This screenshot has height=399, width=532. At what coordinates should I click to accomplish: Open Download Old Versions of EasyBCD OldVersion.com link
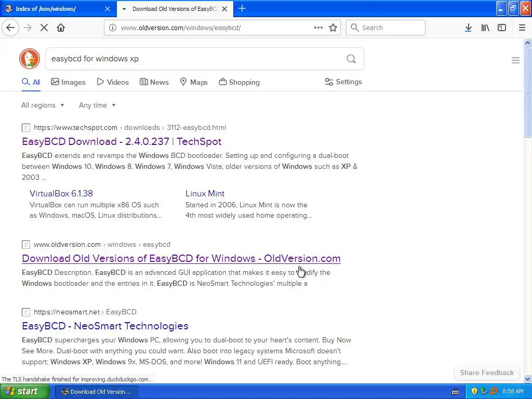(181, 258)
